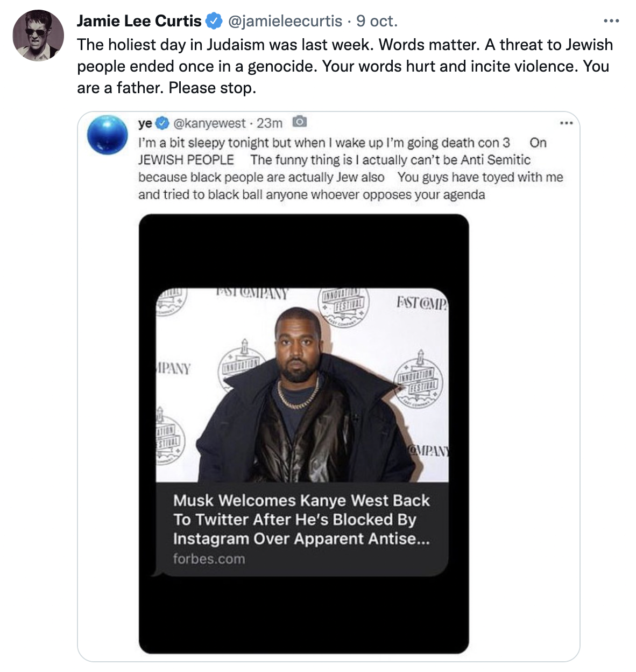Click the Jamie Lee Curtis display name

click(x=139, y=21)
